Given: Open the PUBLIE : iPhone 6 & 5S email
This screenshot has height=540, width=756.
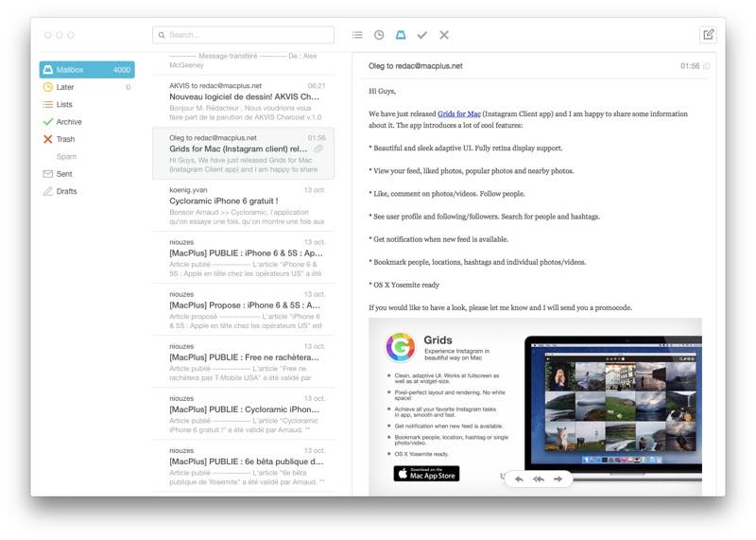Looking at the screenshot, I should (x=243, y=257).
